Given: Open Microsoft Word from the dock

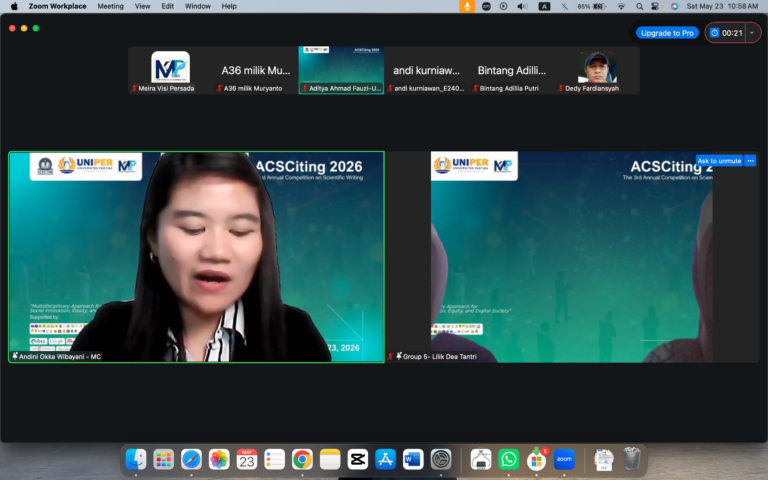Looking at the screenshot, I should 413,459.
